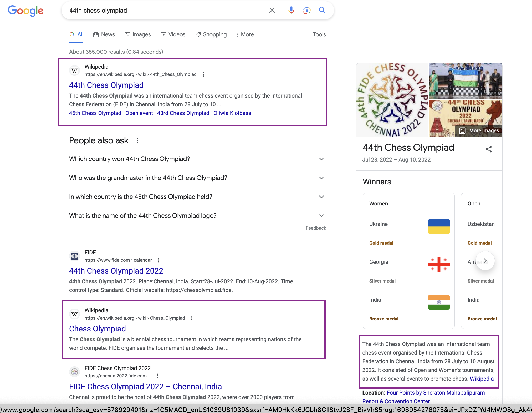This screenshot has height=413, width=532.
Task: Click the search magnifier icon
Action: pyautogui.click(x=322, y=10)
